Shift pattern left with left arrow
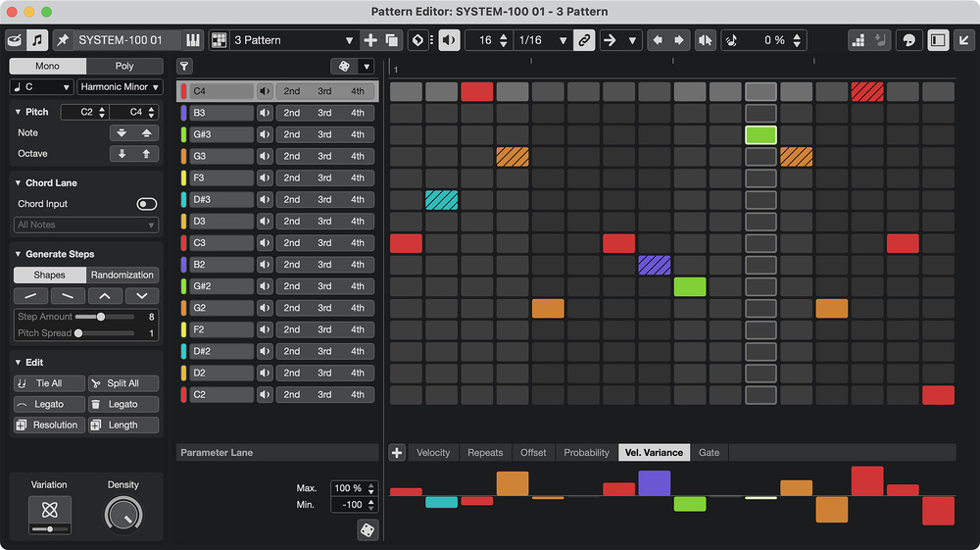 (658, 40)
